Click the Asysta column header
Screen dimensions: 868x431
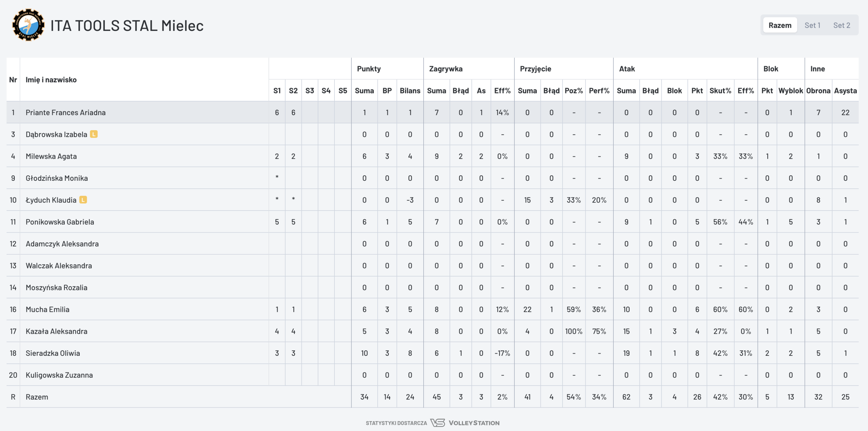tap(845, 91)
